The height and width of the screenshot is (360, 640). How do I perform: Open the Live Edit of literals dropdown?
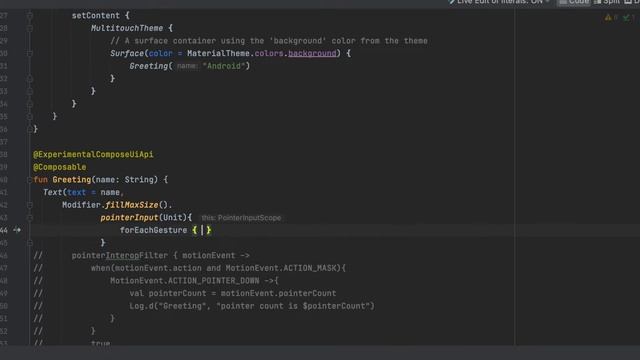(499, 2)
